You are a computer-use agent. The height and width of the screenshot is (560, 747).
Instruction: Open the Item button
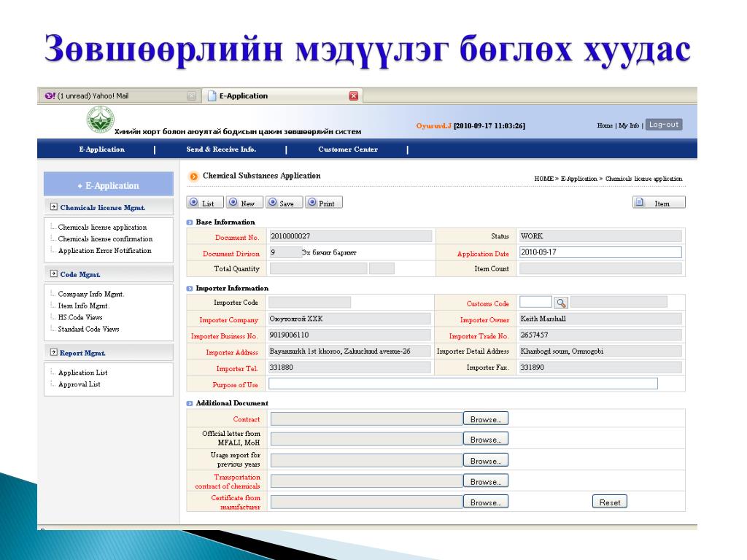(659, 203)
